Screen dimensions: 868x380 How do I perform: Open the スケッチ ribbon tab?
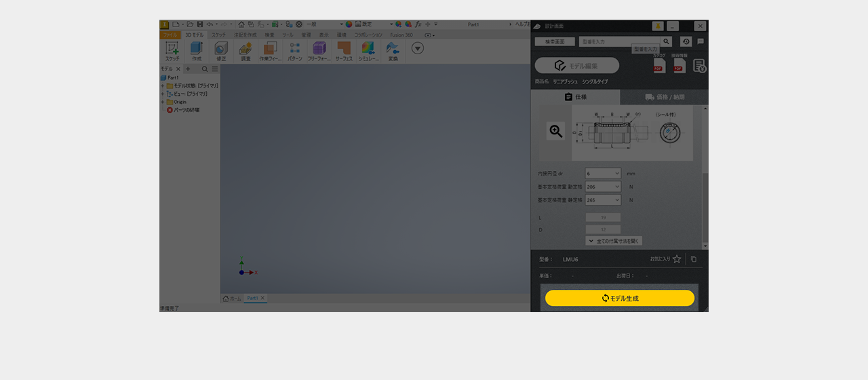tap(218, 35)
